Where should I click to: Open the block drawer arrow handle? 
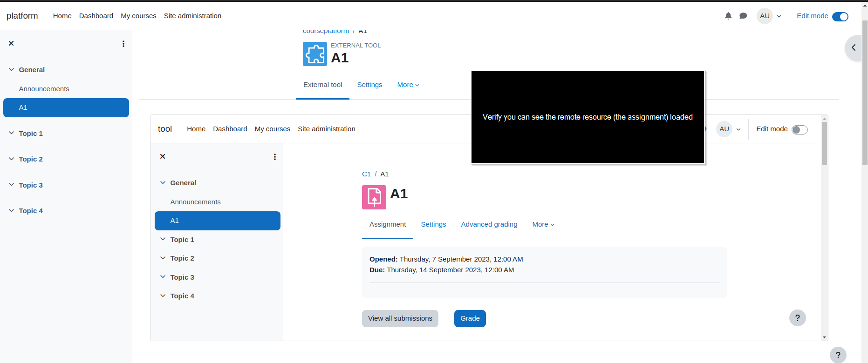[x=854, y=47]
